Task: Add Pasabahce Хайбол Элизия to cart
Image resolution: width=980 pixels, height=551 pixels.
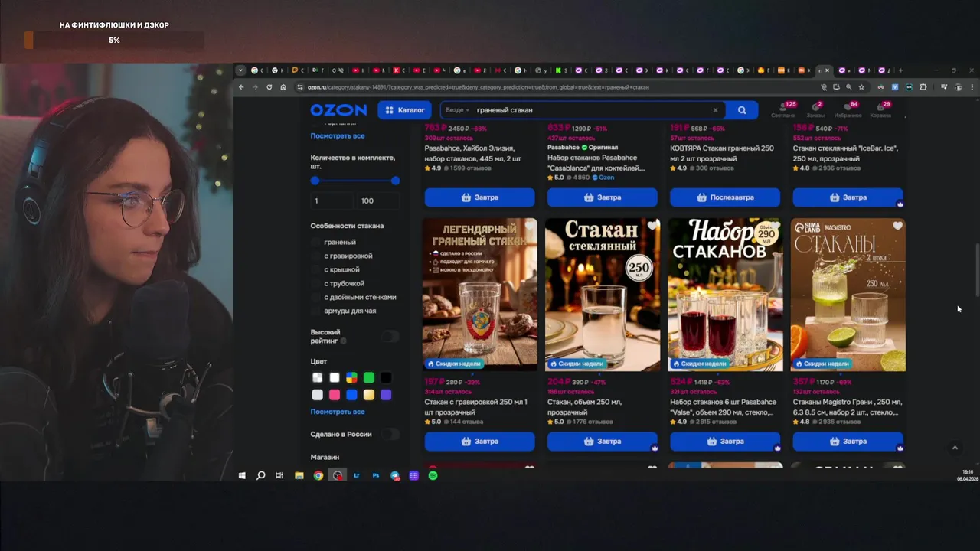Action: coord(480,197)
